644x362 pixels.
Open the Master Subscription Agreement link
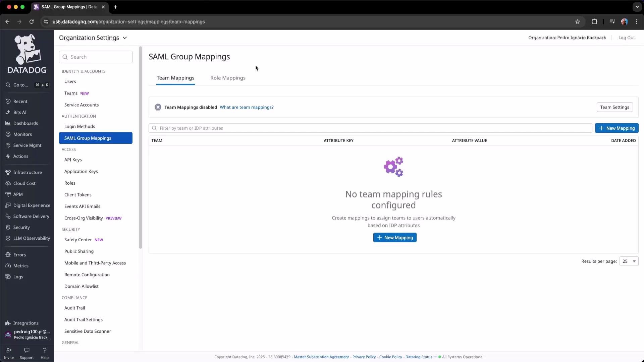point(321,357)
